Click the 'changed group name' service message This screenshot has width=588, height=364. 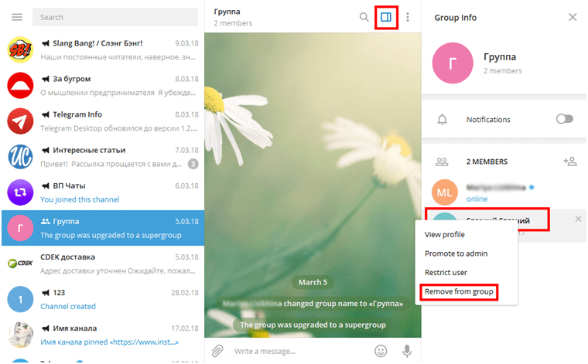tap(313, 303)
